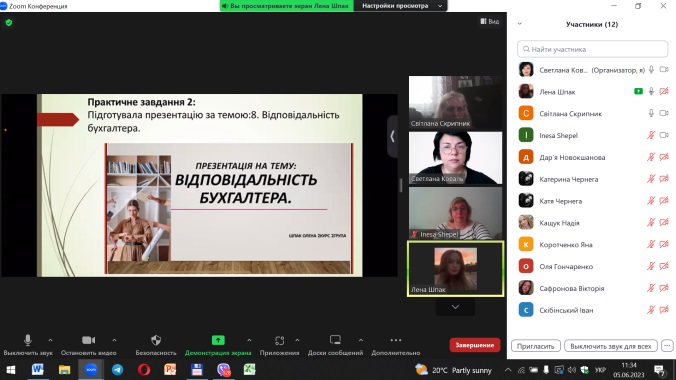Viewport: 676px width, 380px height.
Task: Open Telegram from the taskbar
Action: click(x=117, y=370)
